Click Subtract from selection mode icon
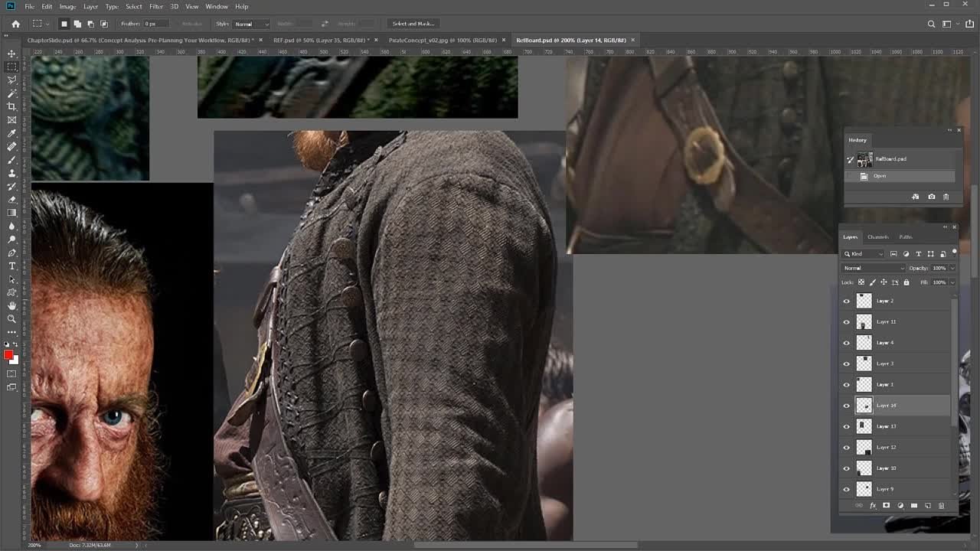The height and width of the screenshot is (551, 980). tap(90, 24)
